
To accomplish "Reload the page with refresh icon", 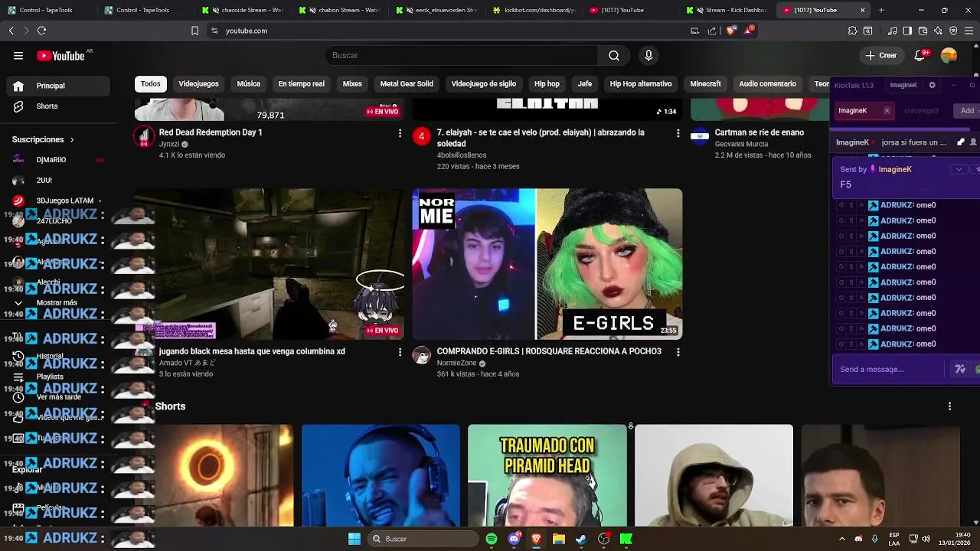I will click(41, 31).
